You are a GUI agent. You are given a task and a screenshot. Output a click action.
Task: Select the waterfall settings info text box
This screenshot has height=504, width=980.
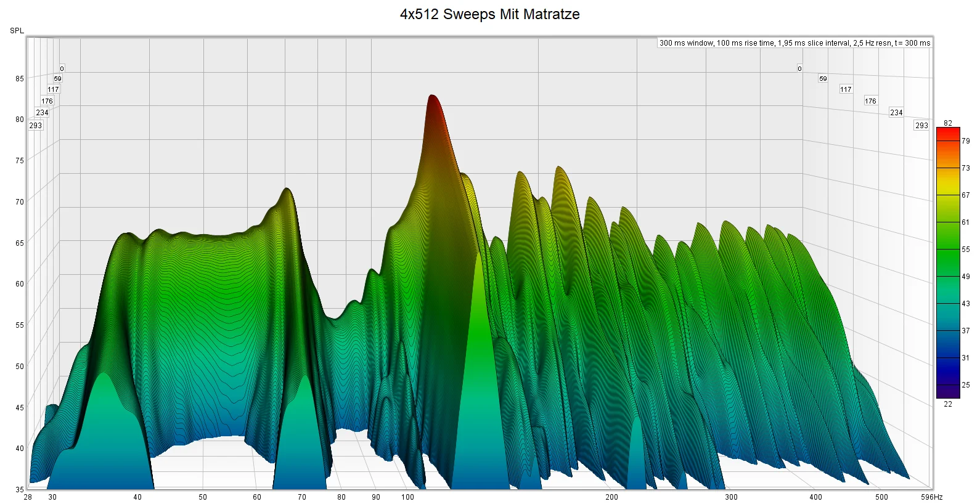point(794,43)
